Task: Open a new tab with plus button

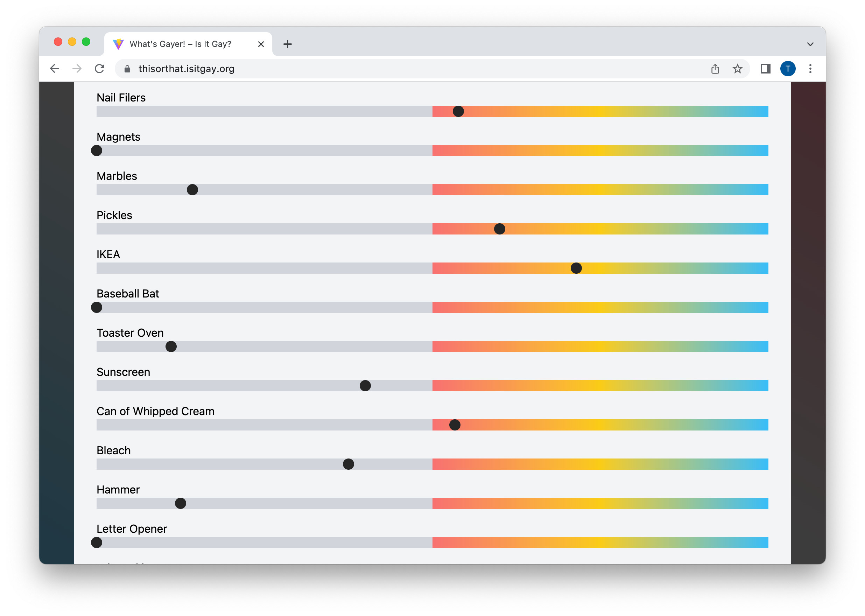Action: (x=287, y=44)
